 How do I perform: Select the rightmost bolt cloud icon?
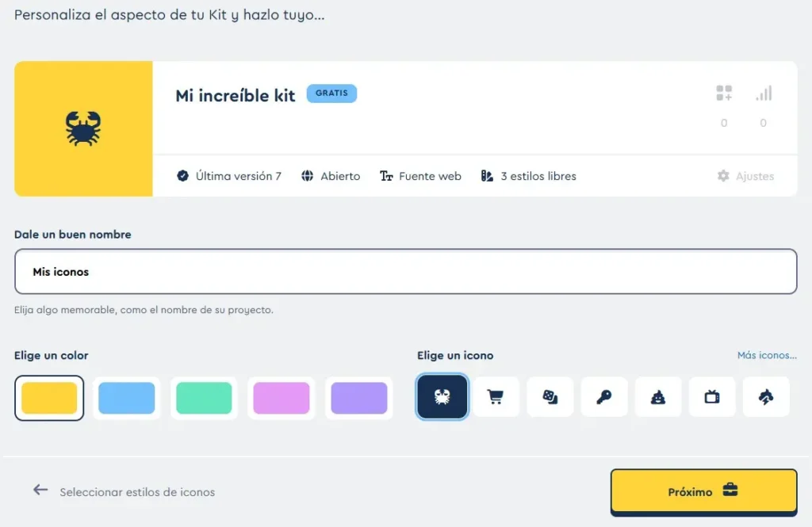766,397
